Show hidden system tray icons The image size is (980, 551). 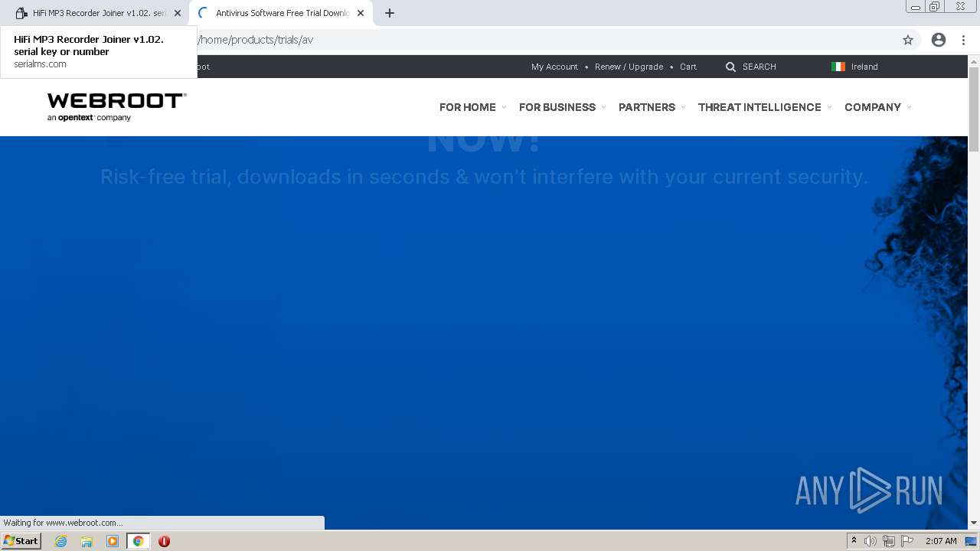(854, 540)
